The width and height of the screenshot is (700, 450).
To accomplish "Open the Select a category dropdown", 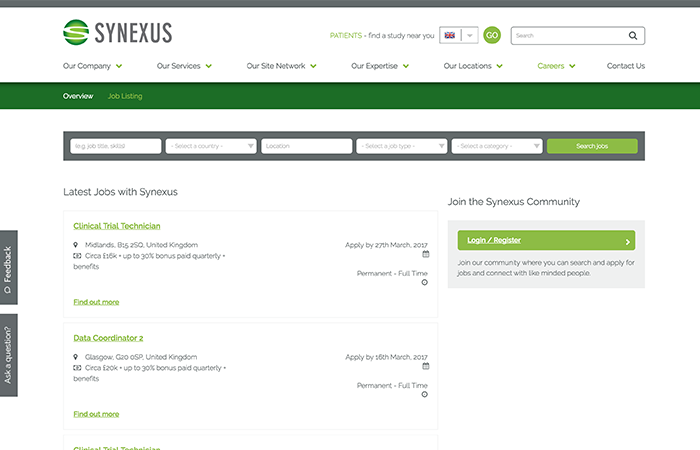I will tap(497, 146).
